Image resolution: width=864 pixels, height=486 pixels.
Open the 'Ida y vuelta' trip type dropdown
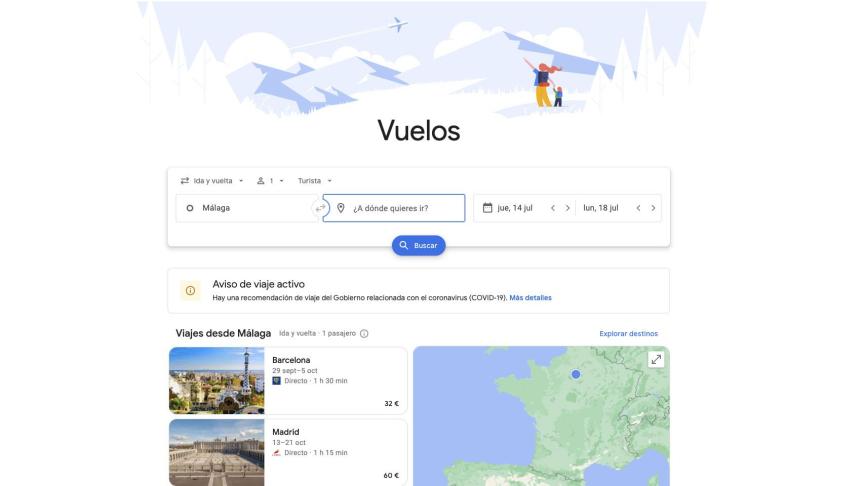[212, 181]
